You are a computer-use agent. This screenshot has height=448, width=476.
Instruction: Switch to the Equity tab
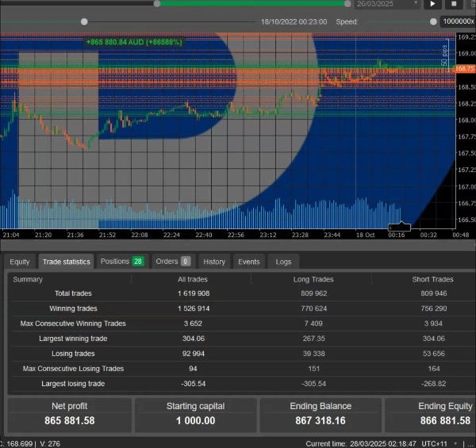[19, 262]
